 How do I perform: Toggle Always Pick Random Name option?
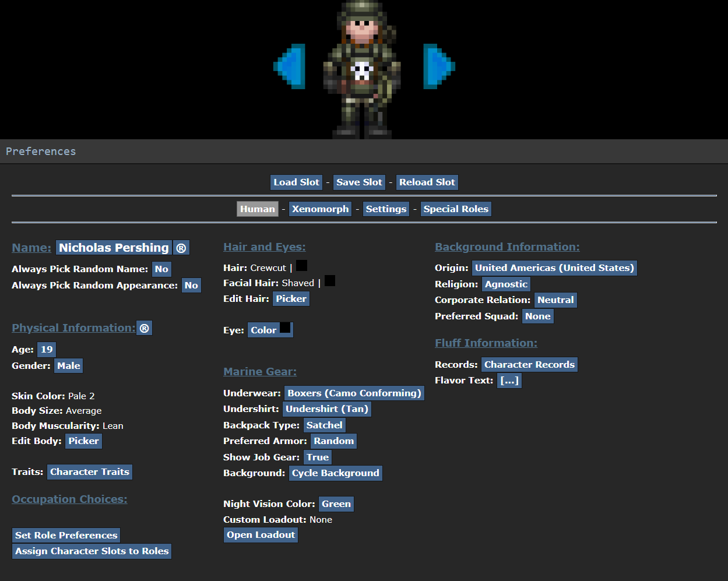[161, 269]
